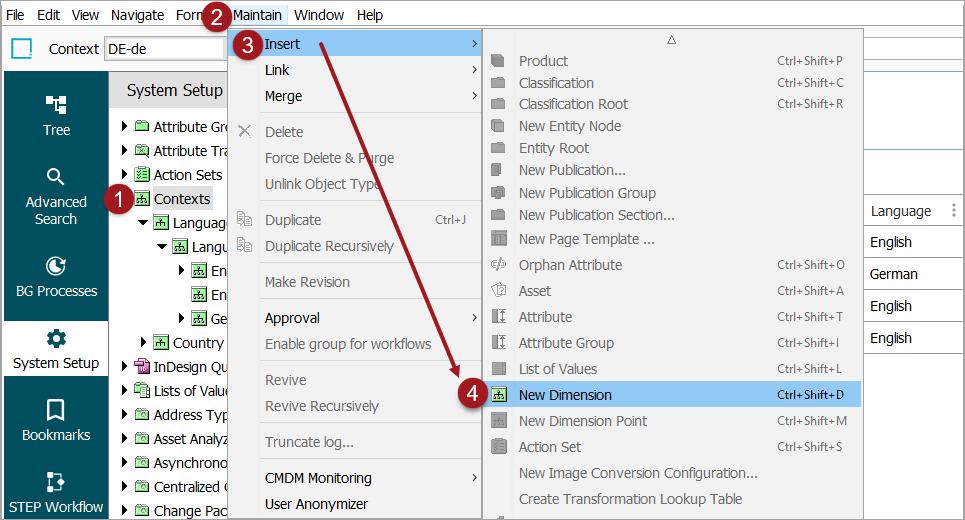Screen dimensions: 965x520
Task: Click the New Dimension Point icon
Action: (499, 421)
